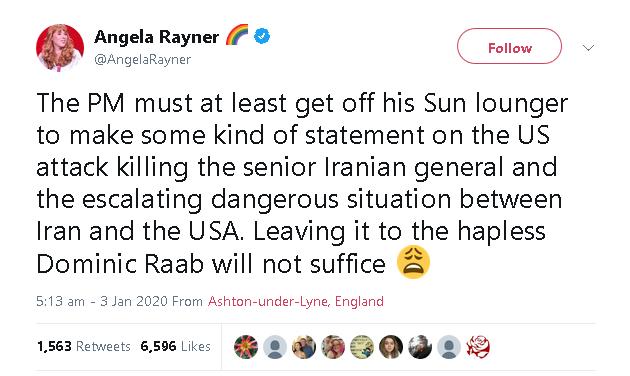
Task: Click the tweet timestamp 5:13 am - 3 Jan 2020
Action: (102, 301)
